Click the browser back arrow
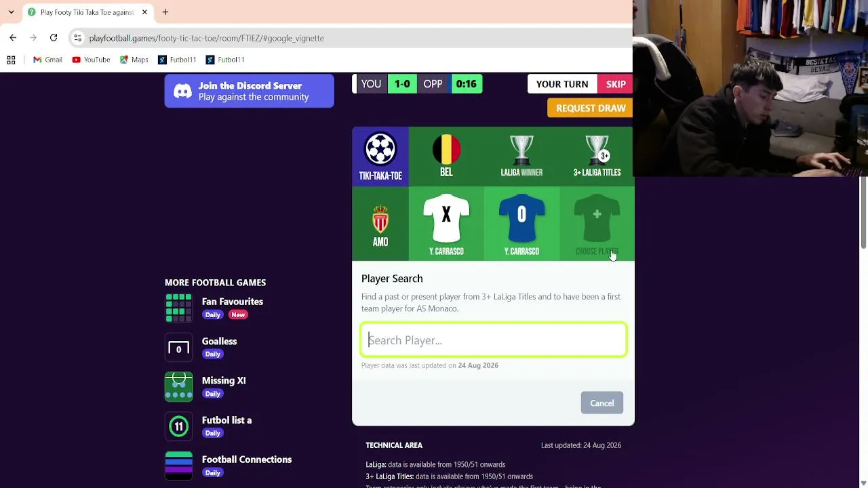 tap(13, 38)
